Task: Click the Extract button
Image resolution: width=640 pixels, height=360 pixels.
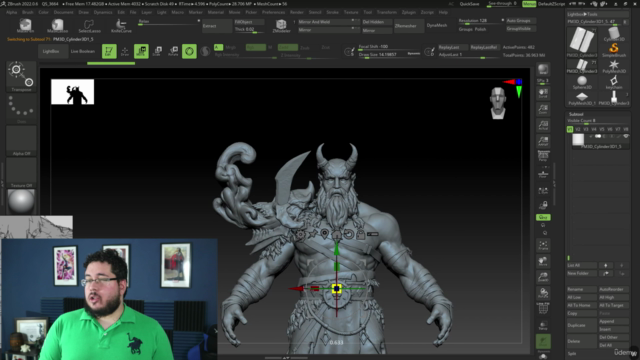Action: click(217, 26)
